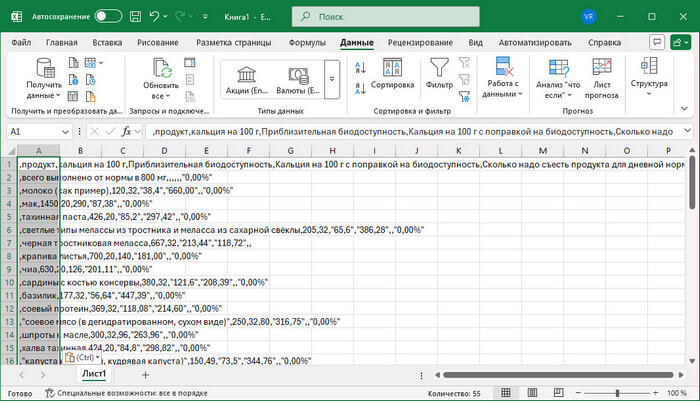Open Анализ "что если" menu
Viewport: 700px width, 401px height.
tap(557, 78)
